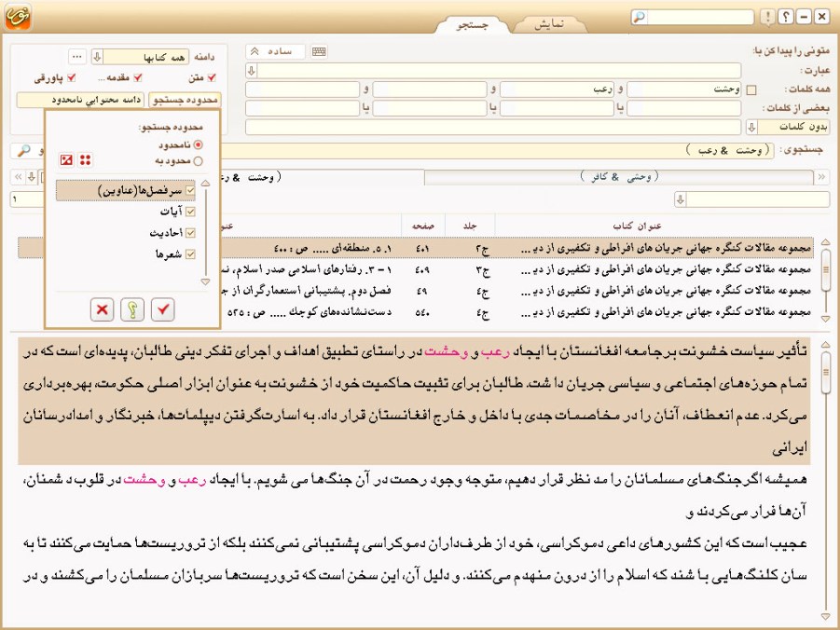Click the text pane's bottom scroll arrow

[825, 617]
